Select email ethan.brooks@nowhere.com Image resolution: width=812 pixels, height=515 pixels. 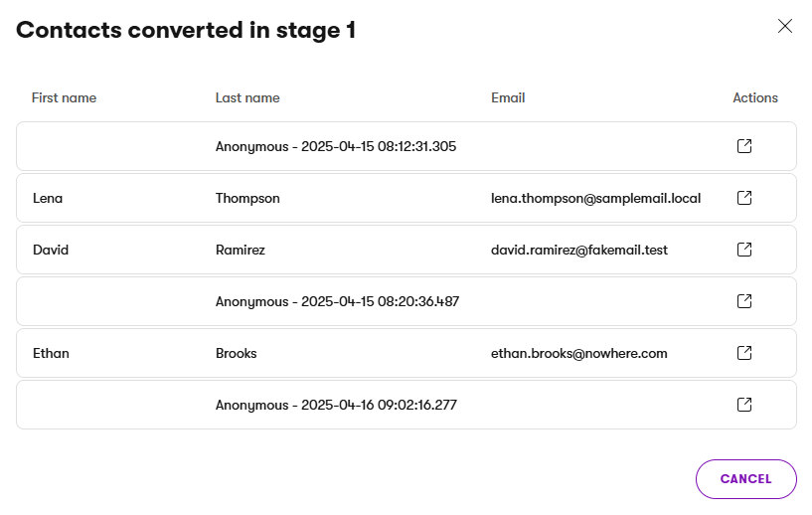click(578, 353)
